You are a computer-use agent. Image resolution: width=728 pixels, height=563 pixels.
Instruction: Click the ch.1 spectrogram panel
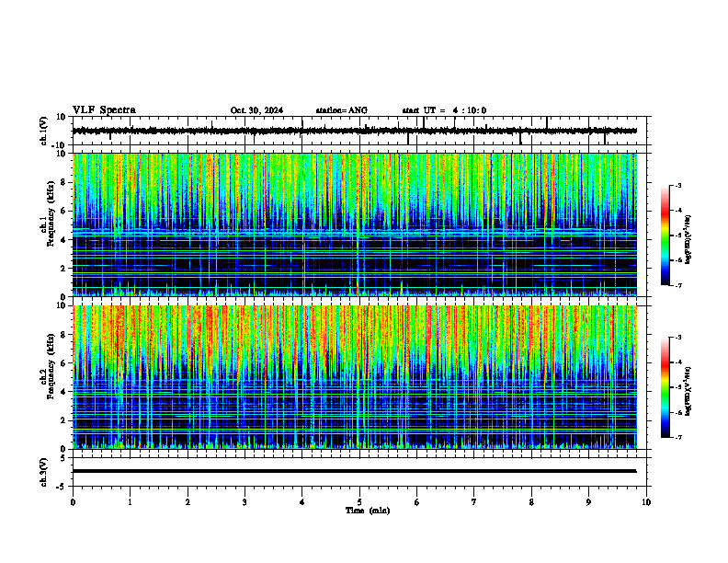[x=355, y=224]
